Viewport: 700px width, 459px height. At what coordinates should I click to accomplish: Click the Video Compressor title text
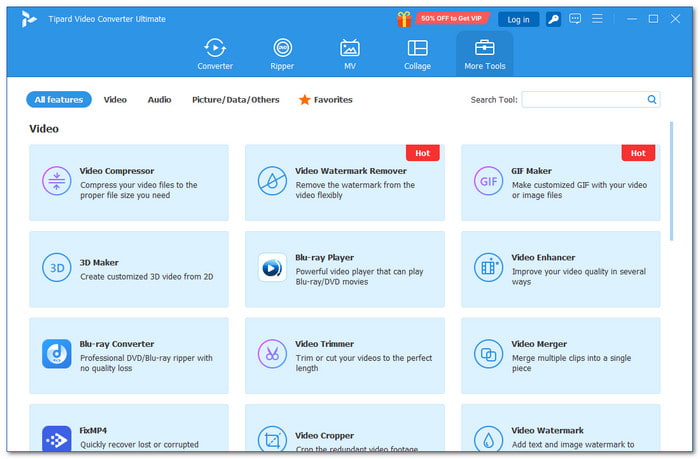click(x=117, y=171)
